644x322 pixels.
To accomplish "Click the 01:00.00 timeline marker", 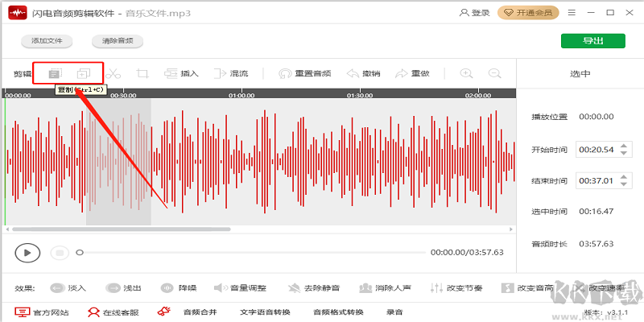I will click(x=242, y=95).
